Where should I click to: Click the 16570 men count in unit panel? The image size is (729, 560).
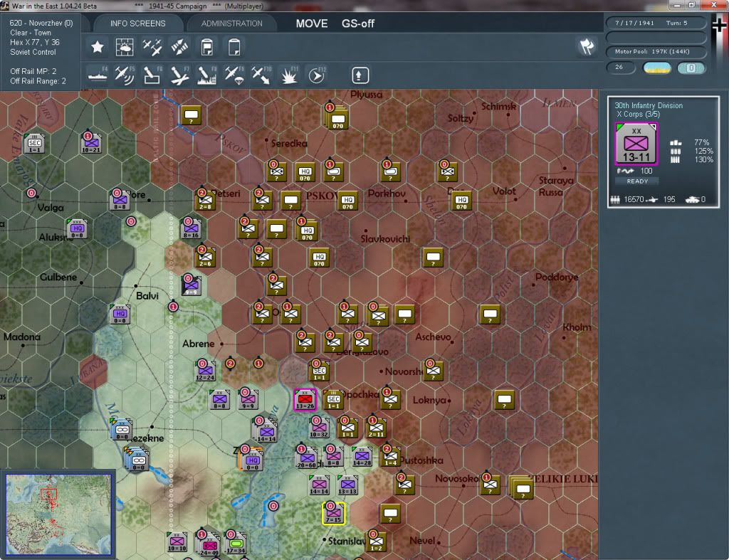[634, 199]
